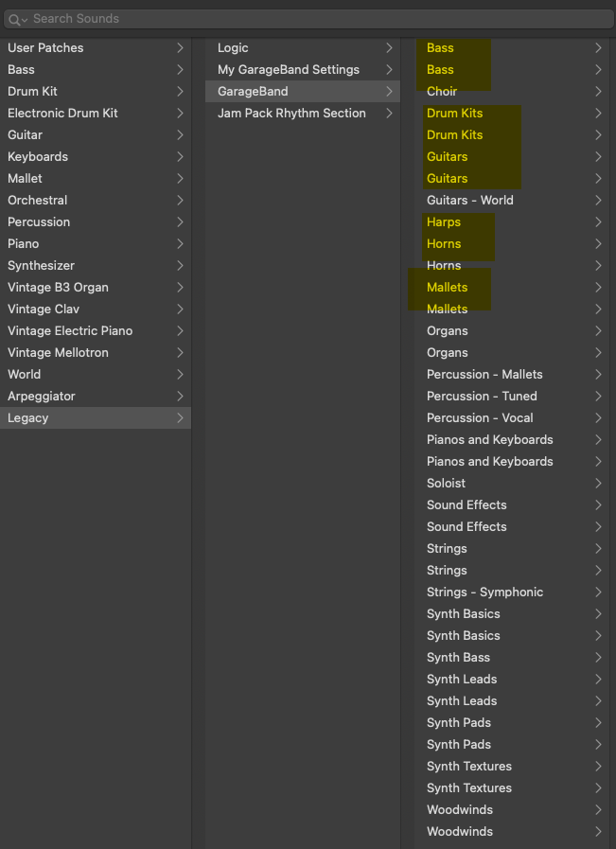The height and width of the screenshot is (849, 616).
Task: Select Vintage B3 Organ
Action: pos(96,287)
